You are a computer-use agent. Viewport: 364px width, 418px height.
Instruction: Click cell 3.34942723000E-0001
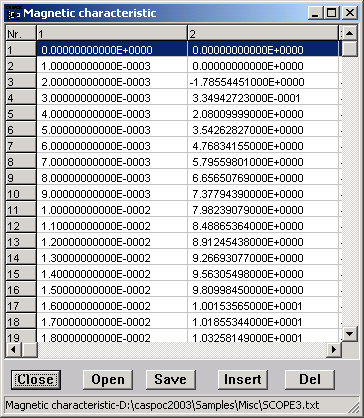point(263,97)
